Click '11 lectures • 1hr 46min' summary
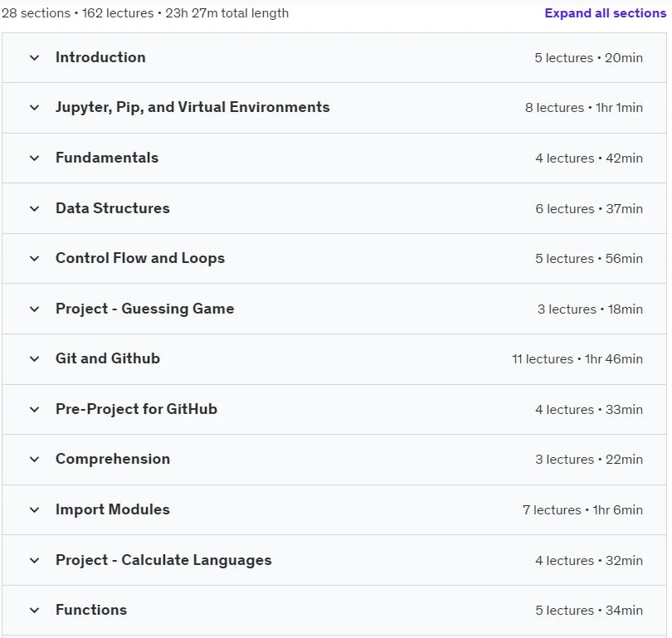Viewport: 672px width, 638px height. click(577, 358)
